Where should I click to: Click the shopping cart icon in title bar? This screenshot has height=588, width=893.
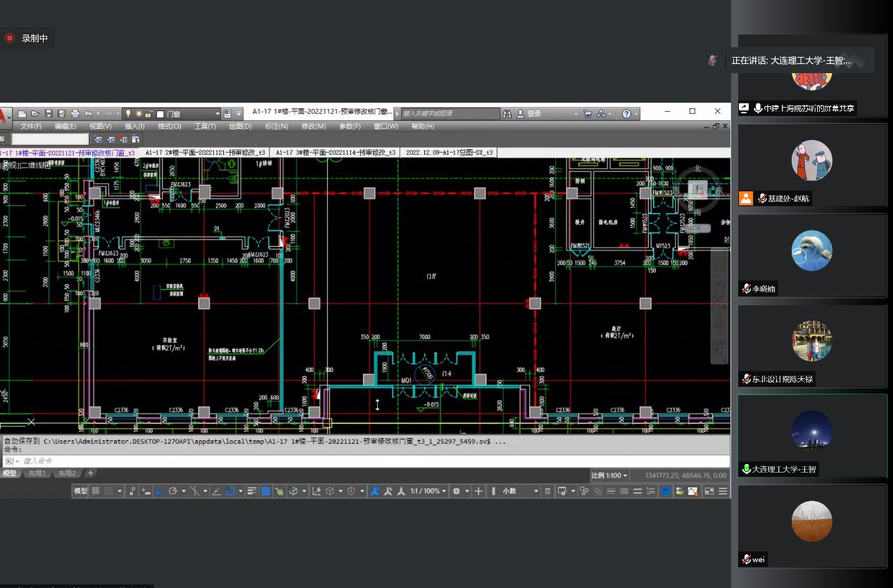click(x=588, y=113)
